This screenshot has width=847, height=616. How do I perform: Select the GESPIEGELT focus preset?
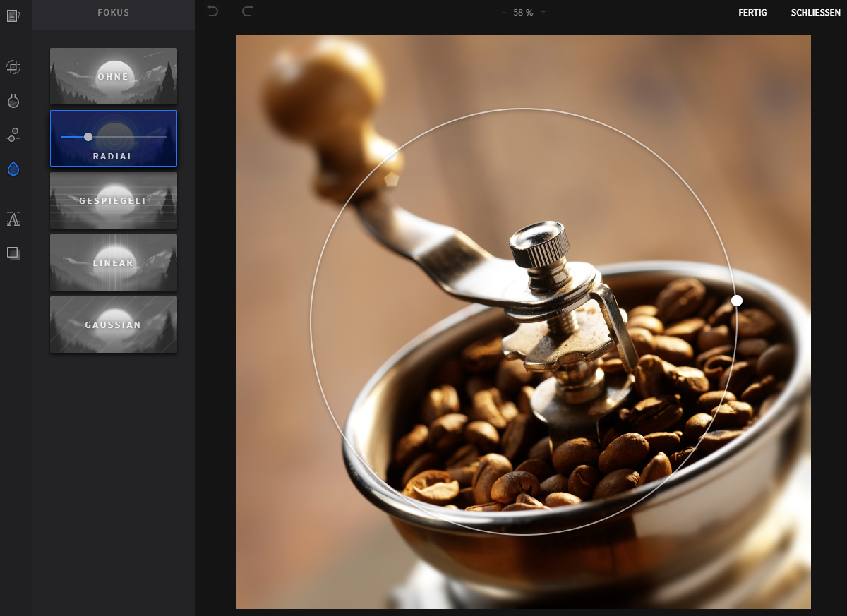pos(114,200)
